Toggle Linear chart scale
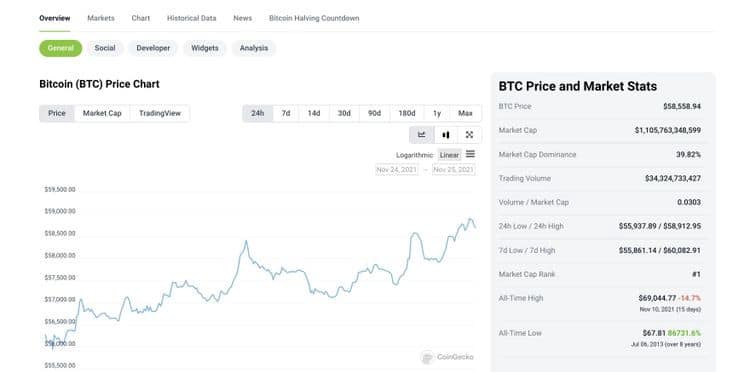This screenshot has width=750, height=372. pos(449,155)
